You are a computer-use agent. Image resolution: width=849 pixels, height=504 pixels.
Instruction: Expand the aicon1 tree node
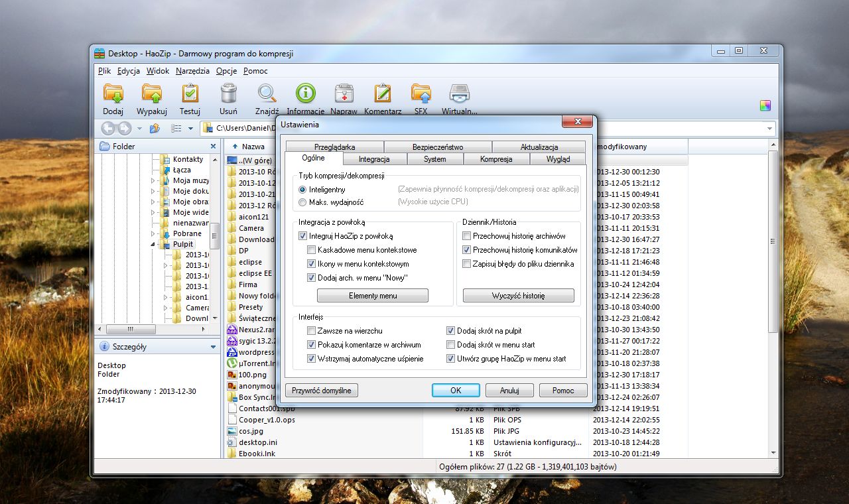click(166, 297)
